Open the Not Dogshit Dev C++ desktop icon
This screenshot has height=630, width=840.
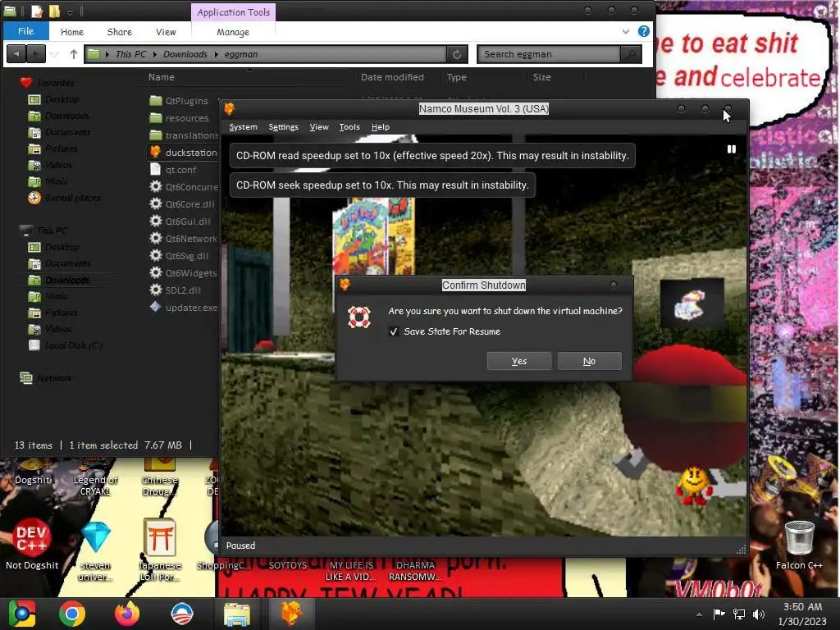click(x=32, y=544)
